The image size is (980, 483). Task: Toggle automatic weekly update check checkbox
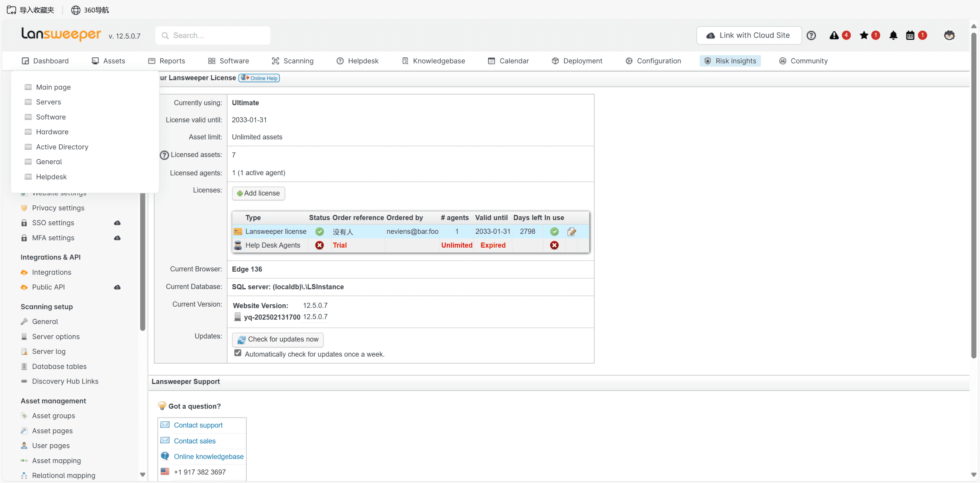238,353
